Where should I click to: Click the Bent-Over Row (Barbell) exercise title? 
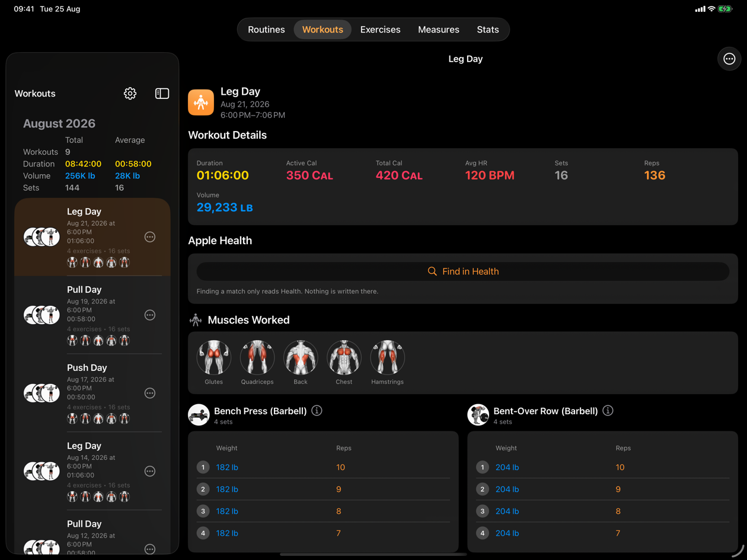click(545, 411)
